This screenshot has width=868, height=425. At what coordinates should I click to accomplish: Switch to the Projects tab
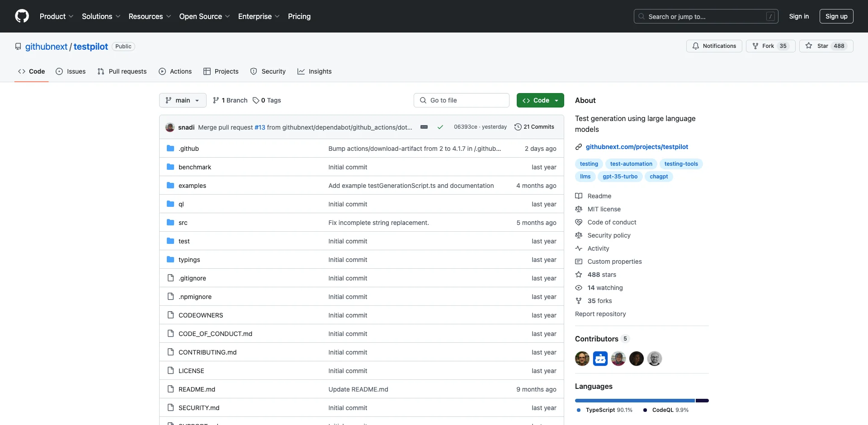(221, 71)
